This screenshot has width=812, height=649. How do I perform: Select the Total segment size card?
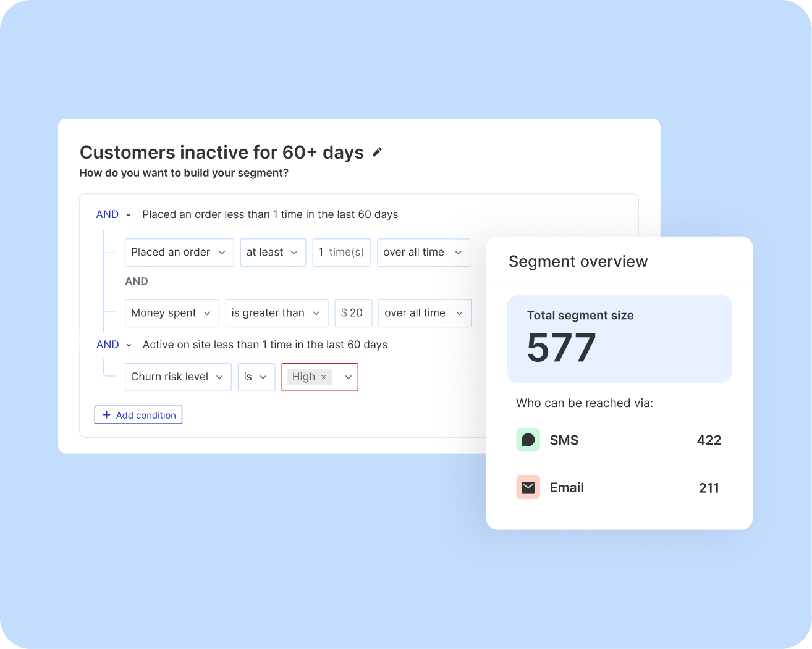click(619, 339)
